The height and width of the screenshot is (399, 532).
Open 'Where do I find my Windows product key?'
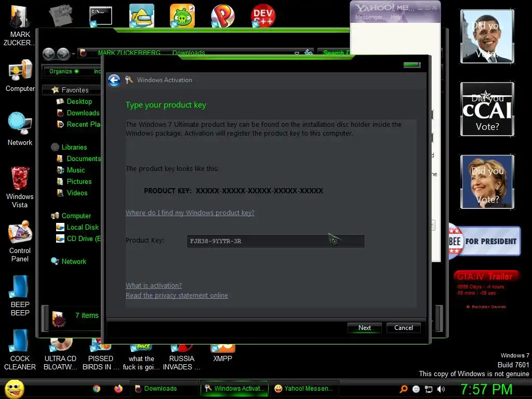point(190,212)
